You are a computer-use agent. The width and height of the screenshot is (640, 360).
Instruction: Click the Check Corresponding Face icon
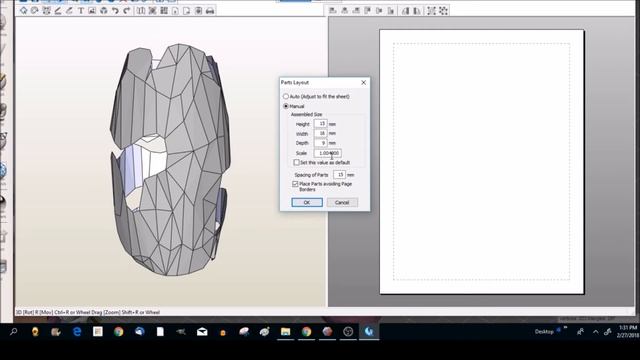click(x=104, y=11)
